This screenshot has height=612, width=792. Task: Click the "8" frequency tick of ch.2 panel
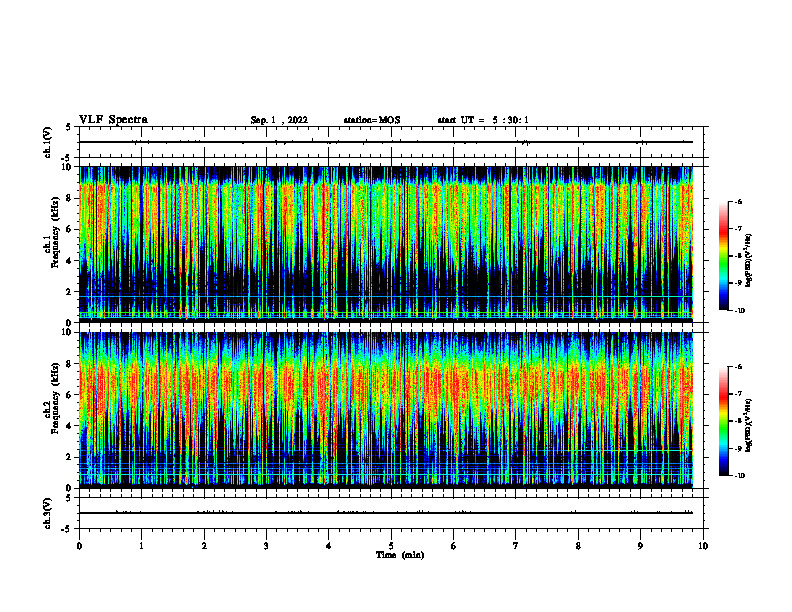pyautogui.click(x=69, y=364)
